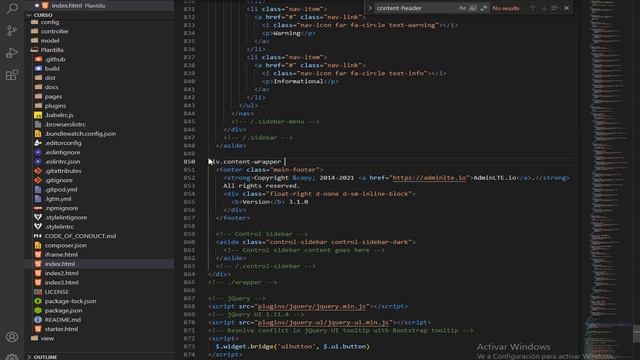Open the .eslintignore file
Image resolution: width=640 pixels, height=360 pixels.
[x=62, y=152]
